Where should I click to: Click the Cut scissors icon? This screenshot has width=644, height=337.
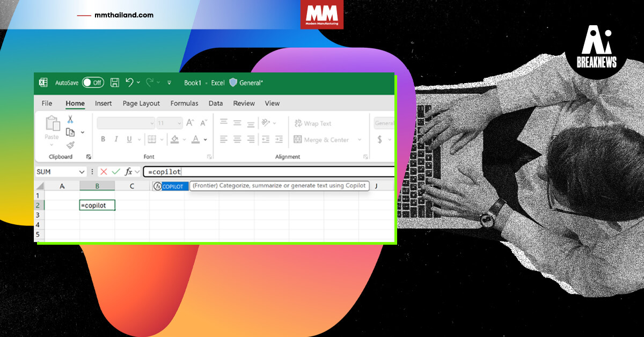pyautogui.click(x=70, y=119)
